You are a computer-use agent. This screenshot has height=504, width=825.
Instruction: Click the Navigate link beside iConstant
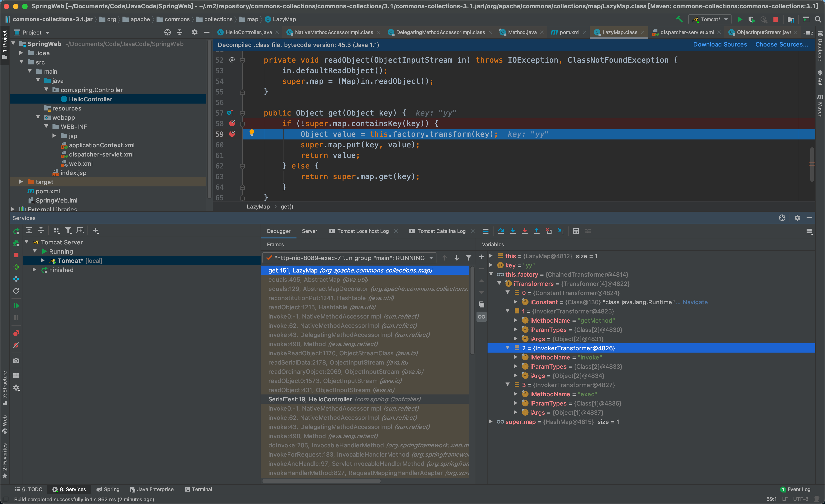pyautogui.click(x=695, y=302)
